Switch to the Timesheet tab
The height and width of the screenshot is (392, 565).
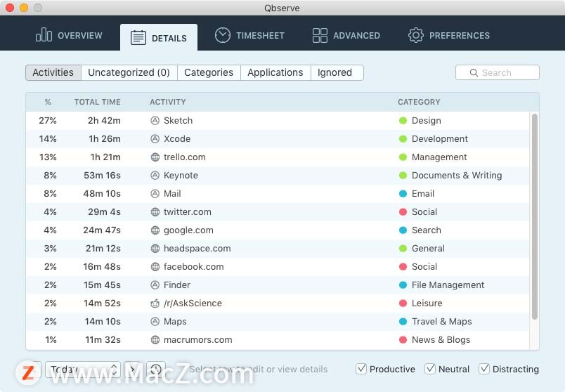pyautogui.click(x=249, y=35)
